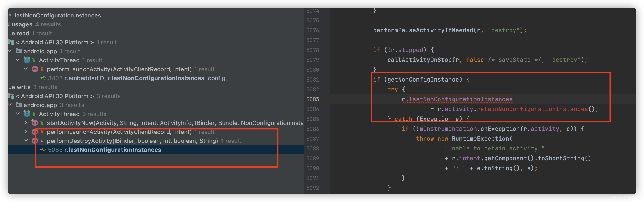
Task: Expand the startActivityNow method node
Action: [26, 123]
